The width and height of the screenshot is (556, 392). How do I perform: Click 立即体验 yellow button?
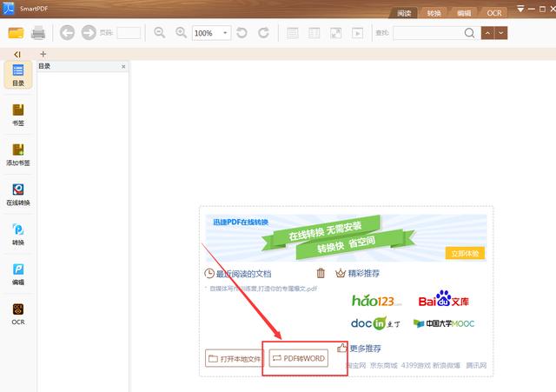(x=465, y=253)
